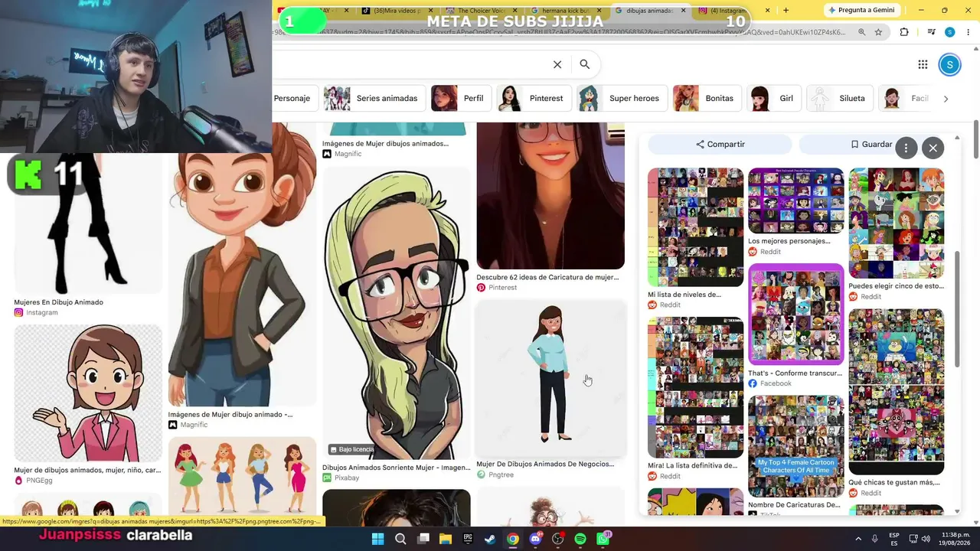Open OBS Studio from the taskbar
Viewport: 980px width, 551px height.
(558, 539)
